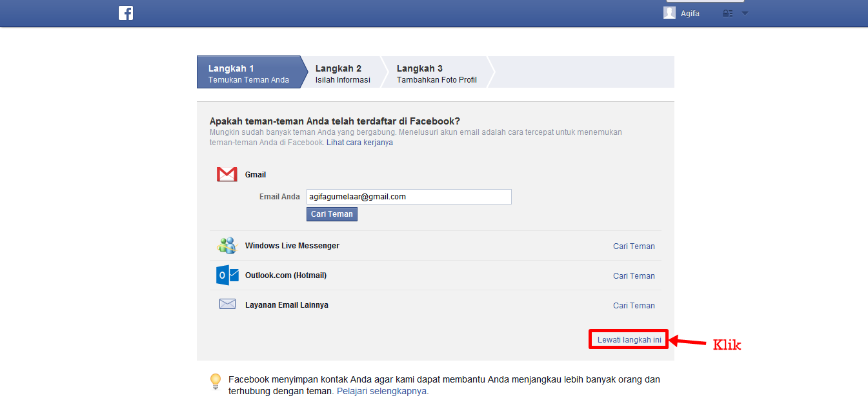Click the Email Anda field label

279,197
